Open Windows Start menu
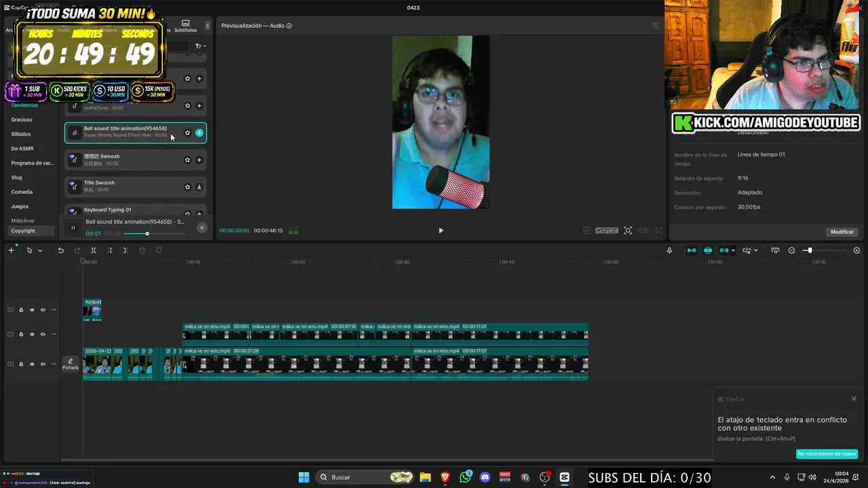Viewport: 868px width, 488px height. (x=304, y=477)
